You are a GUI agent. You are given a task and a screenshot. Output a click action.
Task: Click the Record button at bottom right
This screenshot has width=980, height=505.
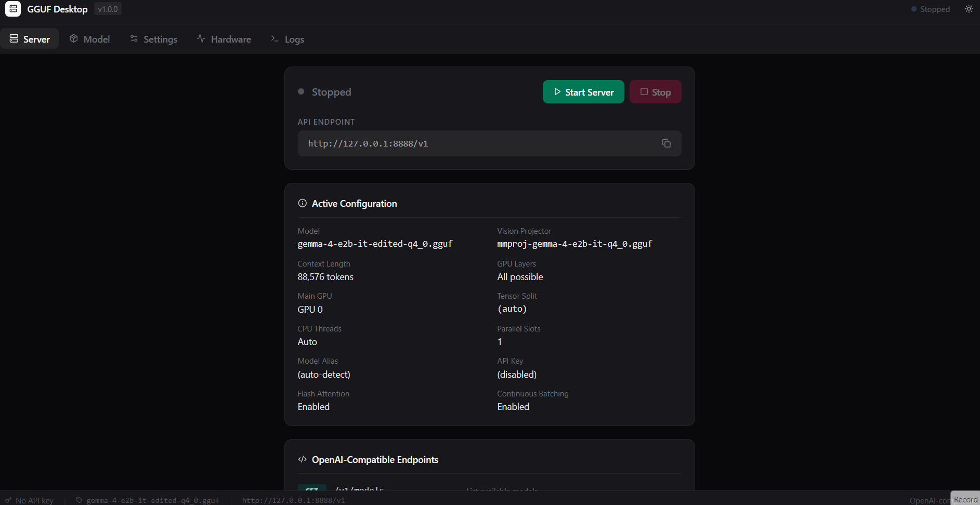965,499
